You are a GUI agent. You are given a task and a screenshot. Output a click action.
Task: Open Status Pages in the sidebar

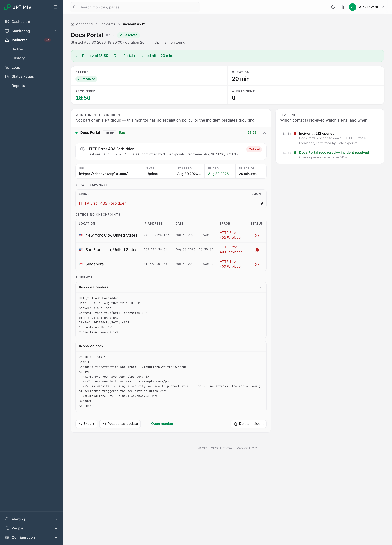[31, 76]
